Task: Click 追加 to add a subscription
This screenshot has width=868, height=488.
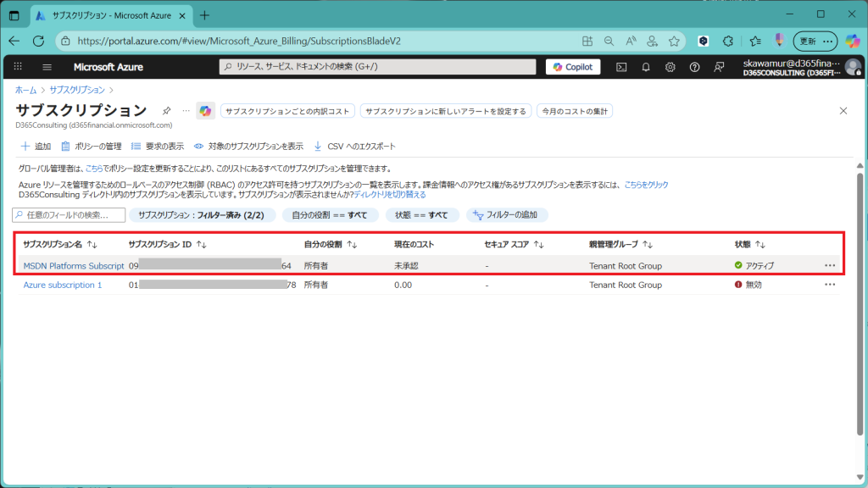Action: (x=36, y=146)
